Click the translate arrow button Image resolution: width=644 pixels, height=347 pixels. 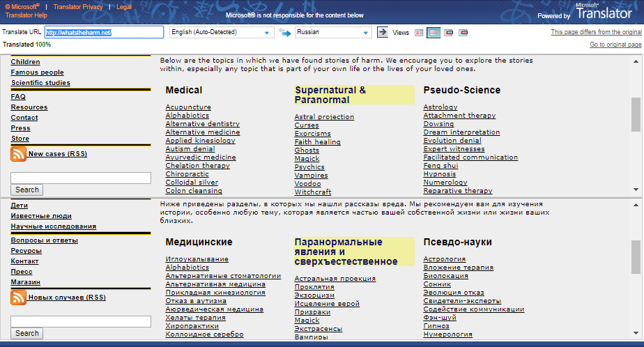pyautogui.click(x=383, y=32)
